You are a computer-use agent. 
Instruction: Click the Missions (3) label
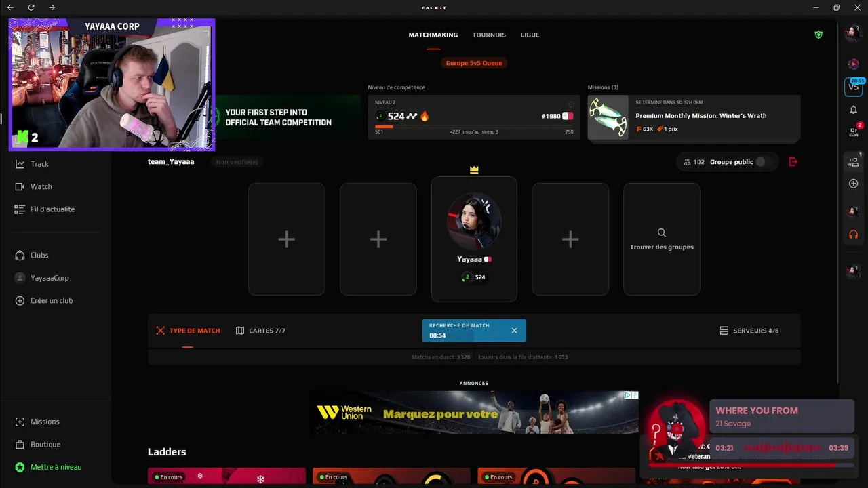pyautogui.click(x=603, y=87)
